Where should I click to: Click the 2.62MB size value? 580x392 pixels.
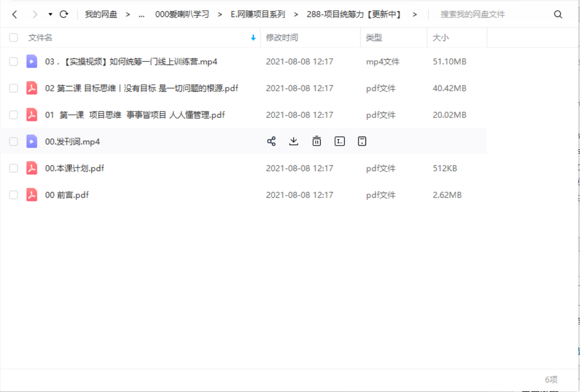pos(447,195)
